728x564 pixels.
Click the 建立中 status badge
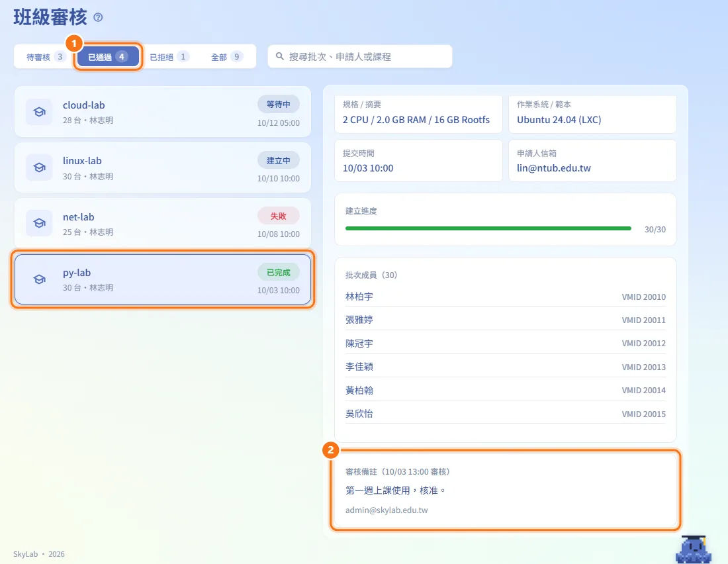click(279, 160)
